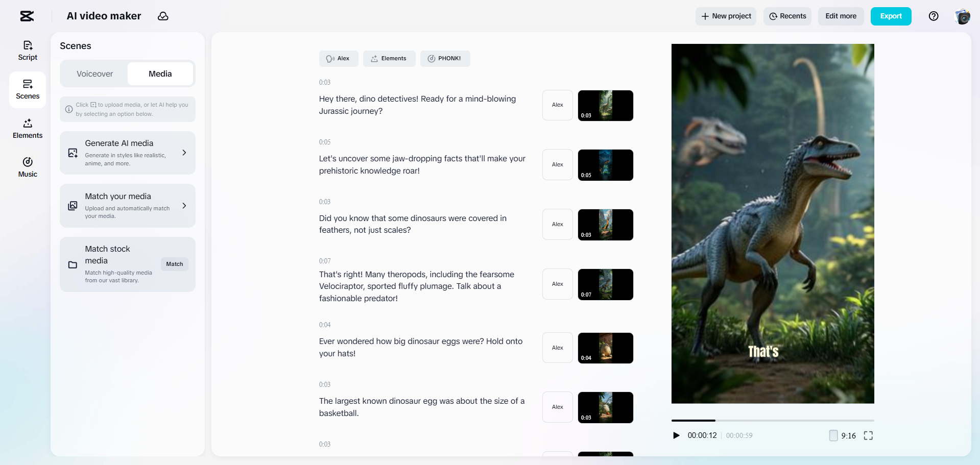Screen dimensions: 980x465
Task: Open the Alex voice chip at top
Action: pos(339,59)
